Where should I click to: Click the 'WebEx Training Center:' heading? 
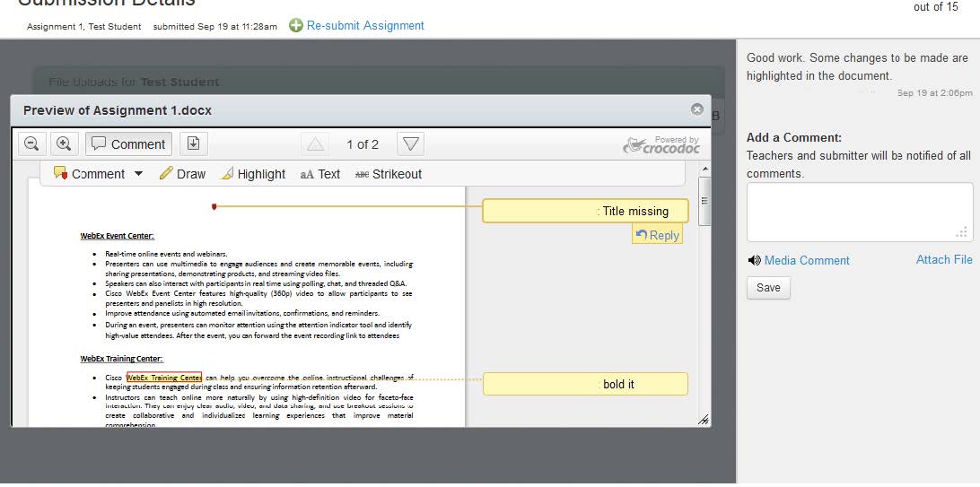pos(121,359)
